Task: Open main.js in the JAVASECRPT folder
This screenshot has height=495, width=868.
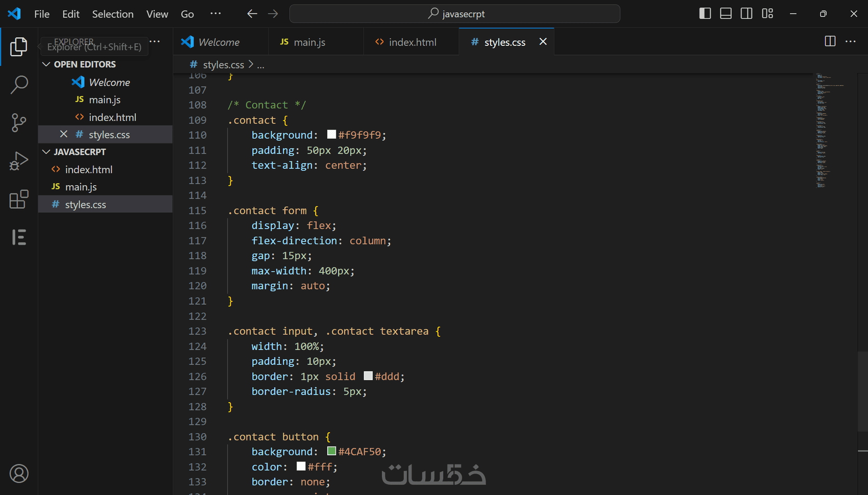Action: pos(81,187)
